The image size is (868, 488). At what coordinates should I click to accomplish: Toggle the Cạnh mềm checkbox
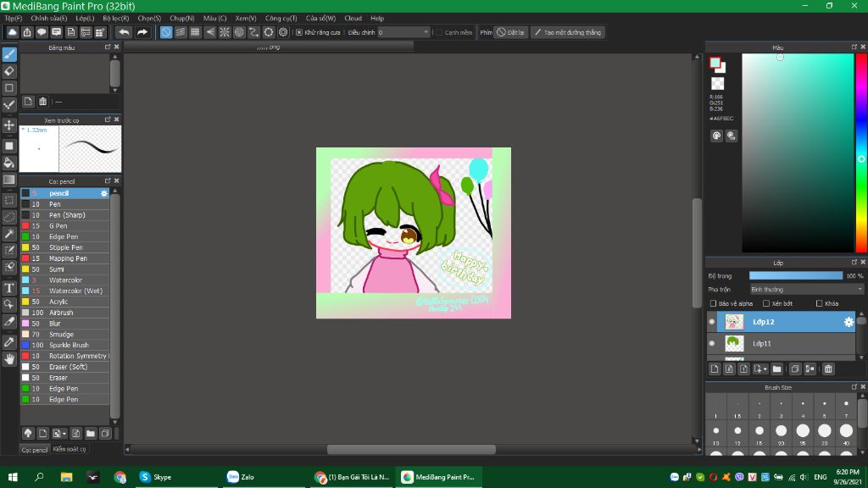tap(439, 33)
